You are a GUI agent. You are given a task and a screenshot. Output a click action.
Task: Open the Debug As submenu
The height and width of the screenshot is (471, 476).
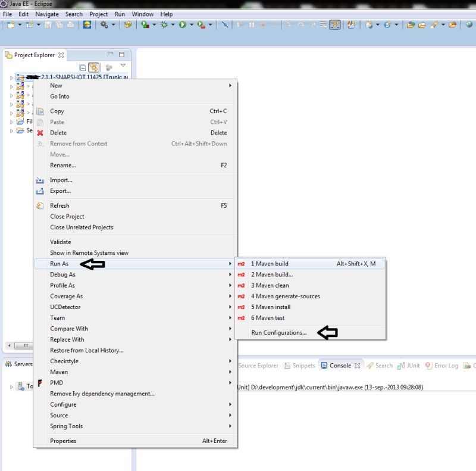tap(62, 274)
